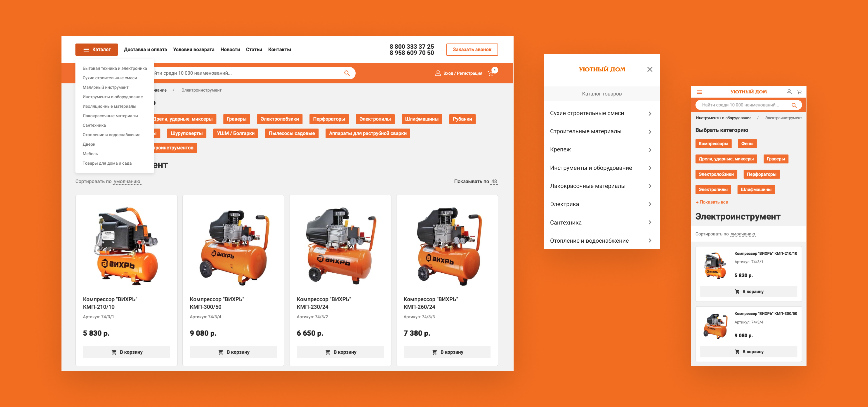Open Доставка и оплата nav item
The height and width of the screenshot is (407, 868).
(x=145, y=50)
